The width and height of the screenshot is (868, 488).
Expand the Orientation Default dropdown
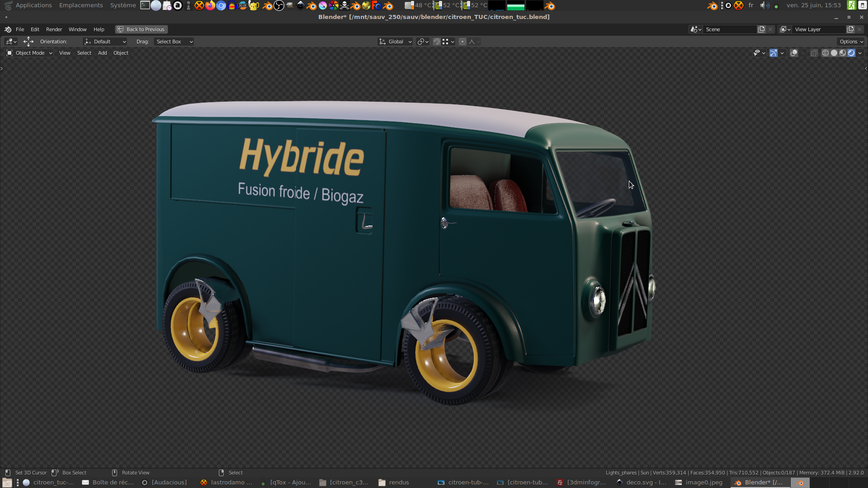click(x=105, y=42)
